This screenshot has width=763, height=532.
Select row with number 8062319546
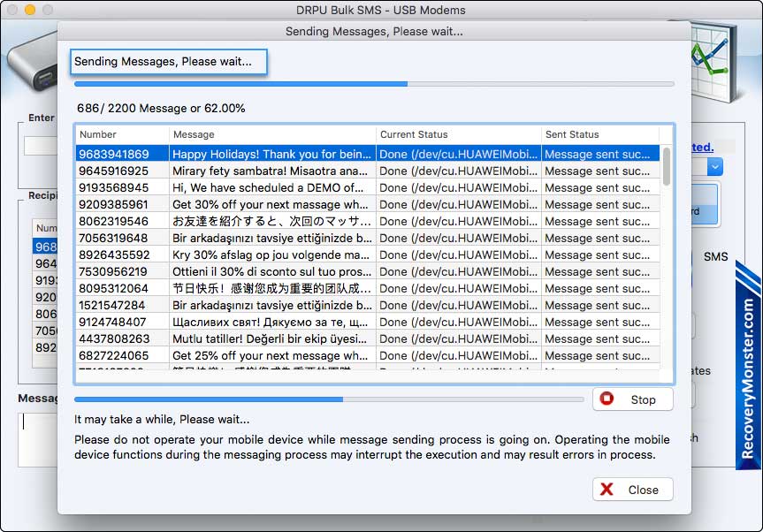pos(368,221)
